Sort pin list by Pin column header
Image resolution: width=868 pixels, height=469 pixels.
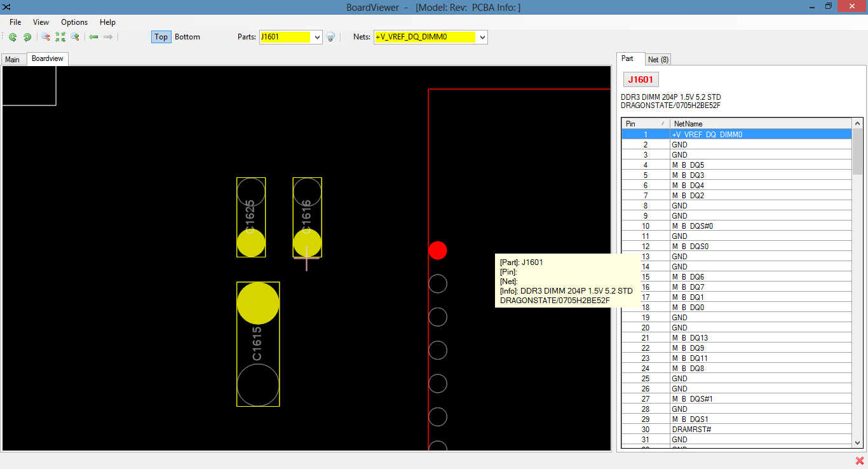pyautogui.click(x=645, y=123)
